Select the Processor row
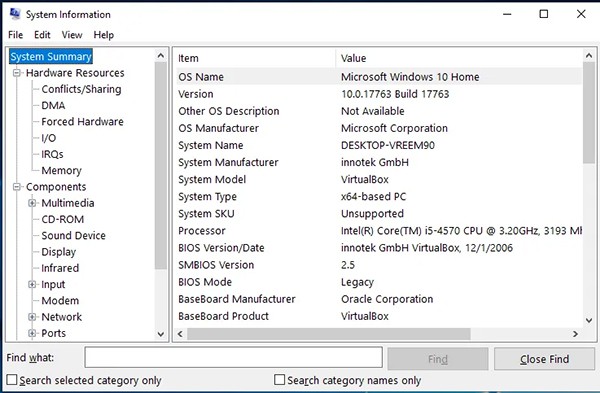The width and height of the screenshot is (600, 393). tap(379, 231)
